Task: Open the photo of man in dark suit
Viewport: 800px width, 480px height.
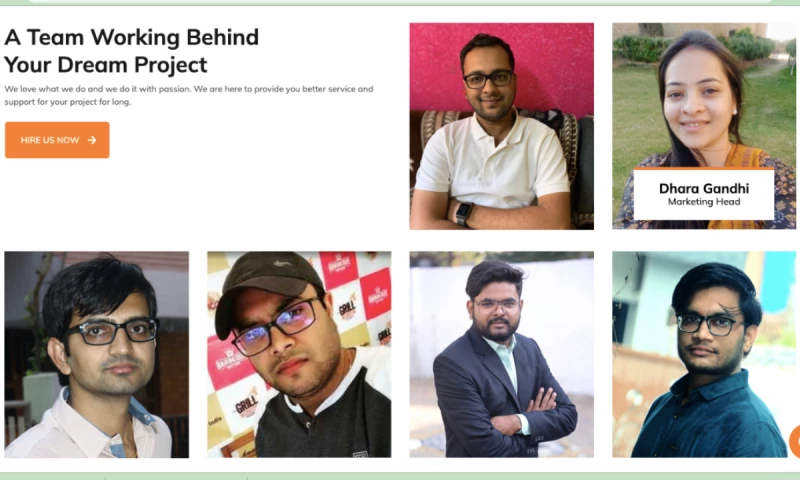Action: click(502, 354)
